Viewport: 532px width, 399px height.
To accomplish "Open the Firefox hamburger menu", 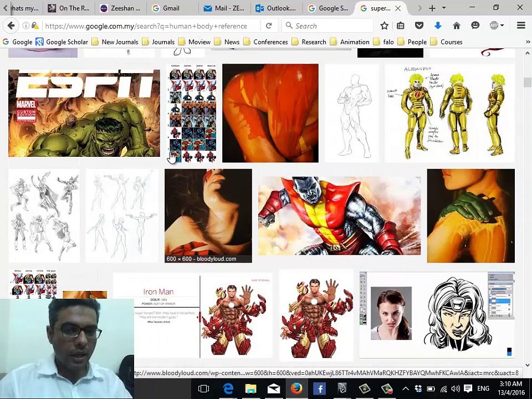I will (x=521, y=26).
